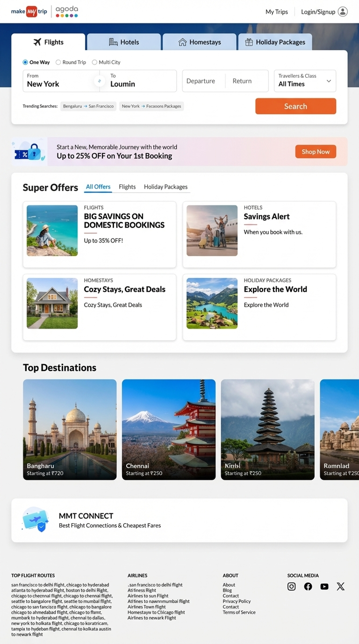Viewport: 359px width, 644px height.
Task: Open the Blog footer link
Action: pos(227,591)
